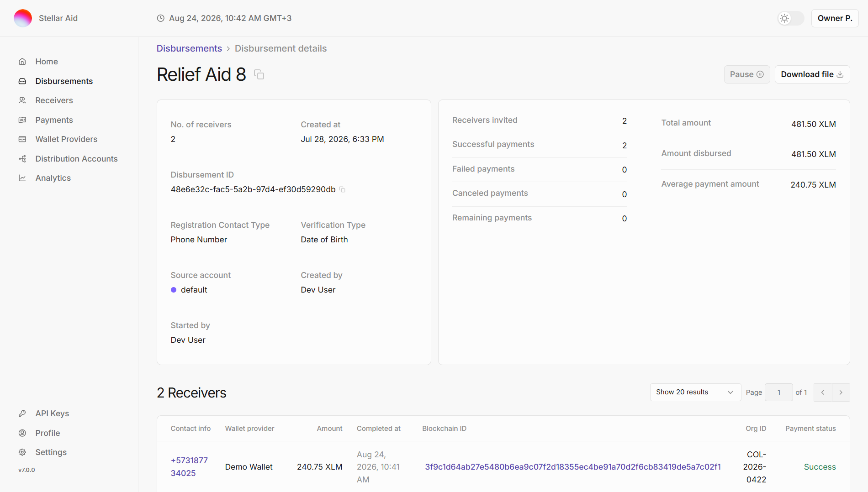Copy the Relief Aid 8 title
This screenshot has width=868, height=492.
pyautogui.click(x=259, y=74)
